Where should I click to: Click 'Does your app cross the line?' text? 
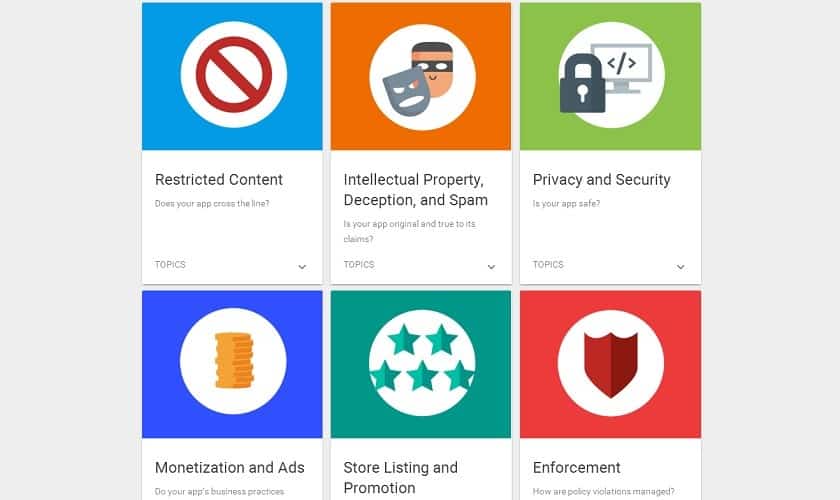[212, 204]
